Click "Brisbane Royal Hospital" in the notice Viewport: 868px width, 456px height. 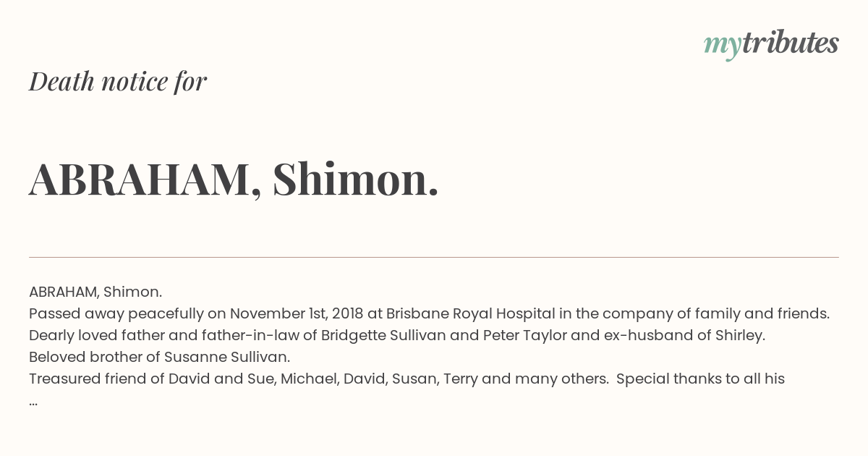[471, 314]
